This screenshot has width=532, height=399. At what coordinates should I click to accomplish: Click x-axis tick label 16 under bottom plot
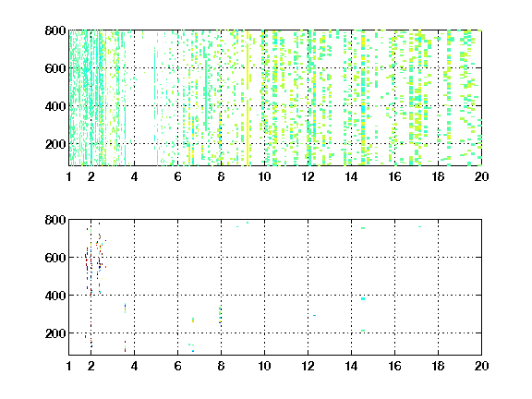394,366
